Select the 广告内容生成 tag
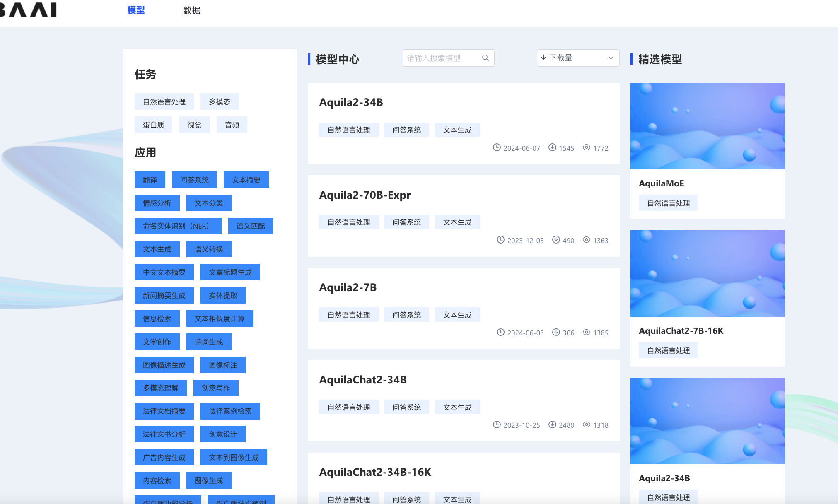Screen dimensions: 838x504 164,457
